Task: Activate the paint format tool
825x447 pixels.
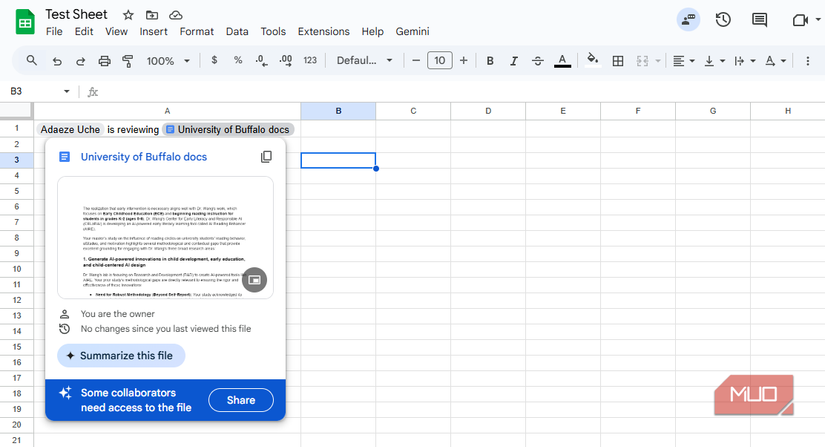Action: [127, 61]
